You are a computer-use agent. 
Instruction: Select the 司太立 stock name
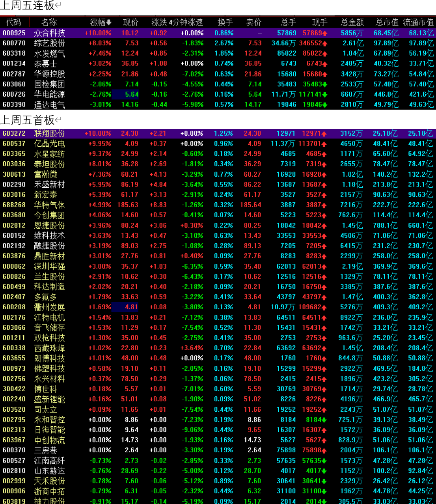(x=46, y=410)
